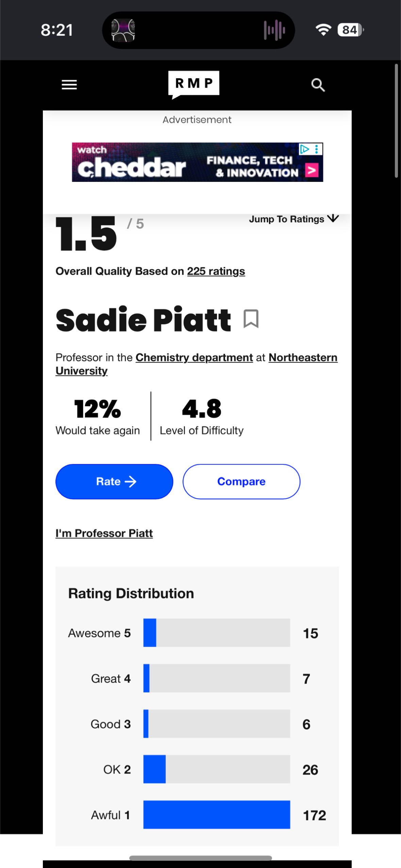Open the 225 ratings link
The width and height of the screenshot is (401, 868).
click(x=216, y=271)
